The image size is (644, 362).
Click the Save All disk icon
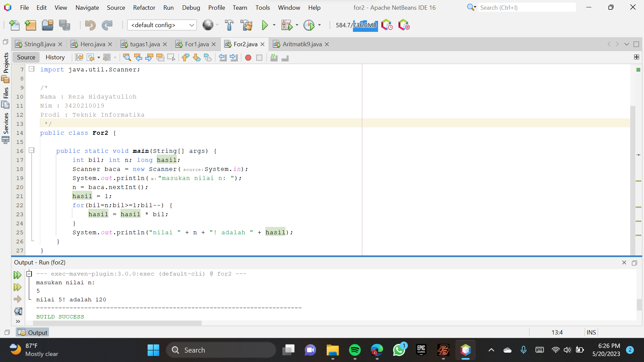point(64,25)
